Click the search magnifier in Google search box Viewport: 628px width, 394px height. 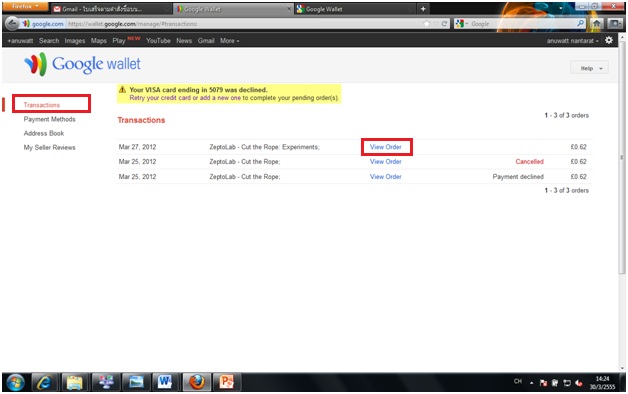click(580, 24)
